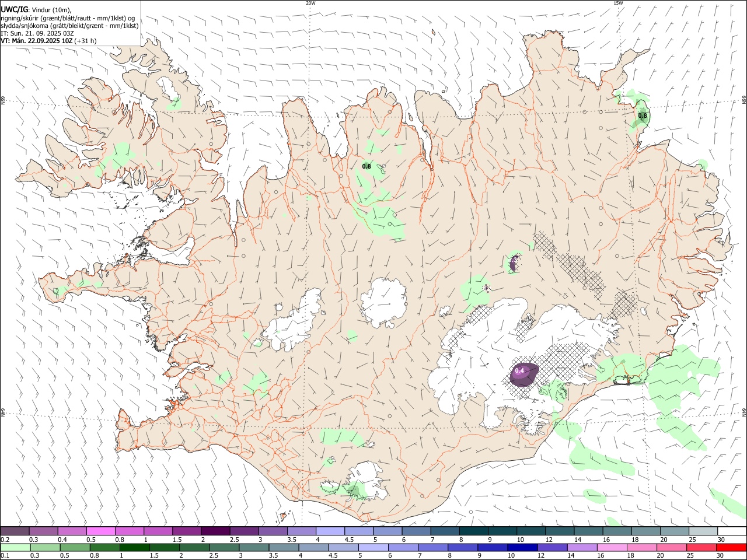The height and width of the screenshot is (560, 747).
Task: Select the bright pink upper swatch at 0.5
Action: pyautogui.click(x=101, y=531)
